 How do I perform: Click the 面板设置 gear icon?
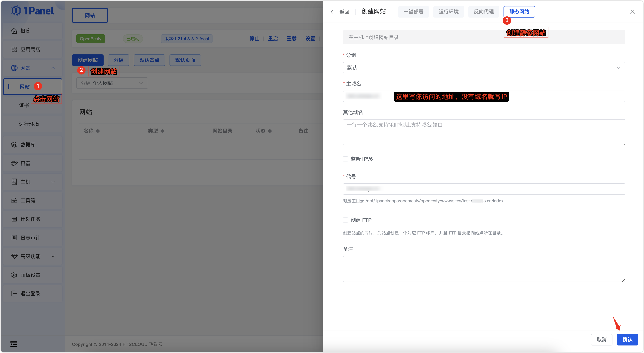14,275
